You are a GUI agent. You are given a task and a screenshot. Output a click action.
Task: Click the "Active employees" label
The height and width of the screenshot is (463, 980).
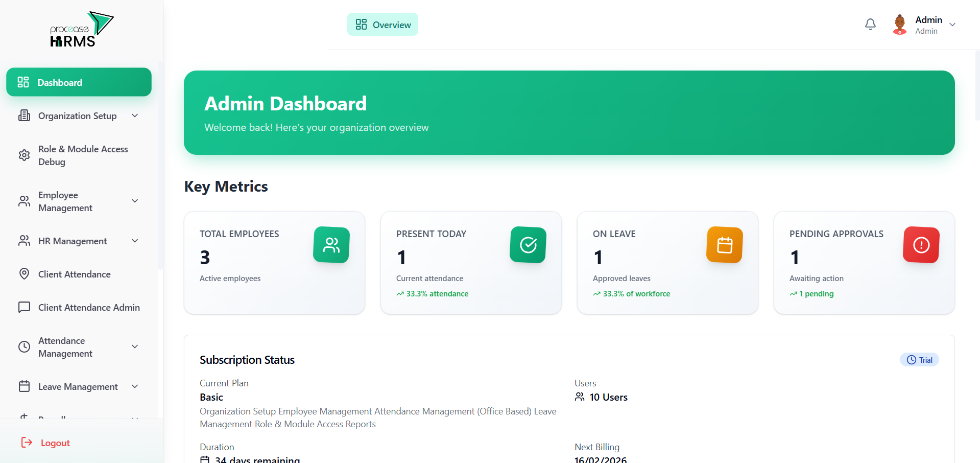[230, 279]
